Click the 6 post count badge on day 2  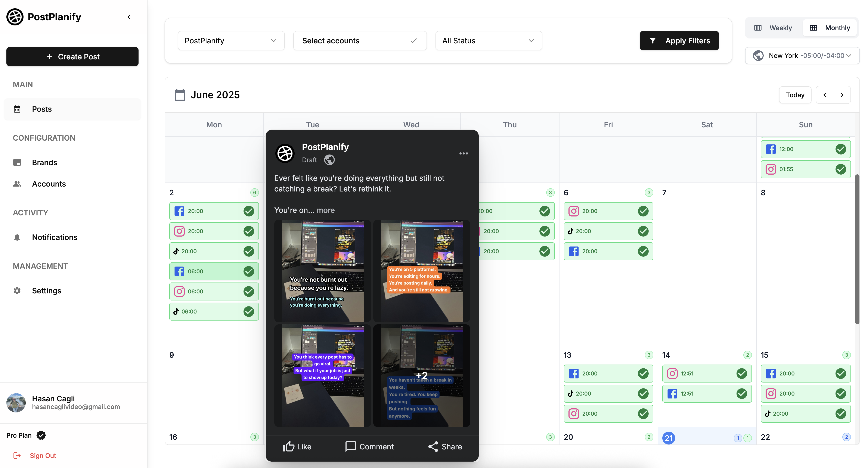(x=254, y=193)
